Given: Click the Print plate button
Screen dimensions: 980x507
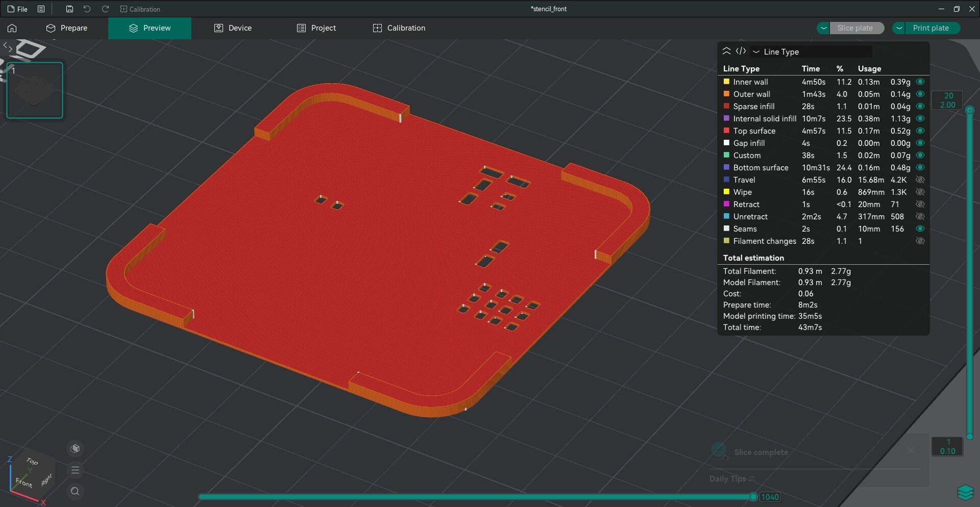Looking at the screenshot, I should click(x=933, y=28).
